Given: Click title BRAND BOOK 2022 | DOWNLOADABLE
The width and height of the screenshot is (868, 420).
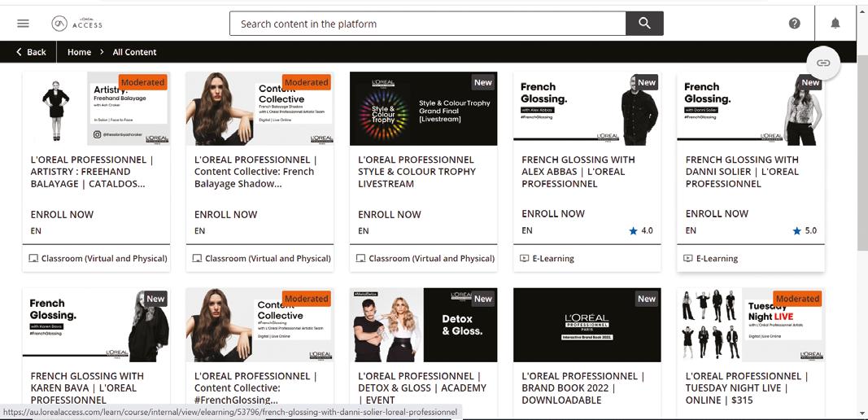Looking at the screenshot, I should click(x=583, y=388).
